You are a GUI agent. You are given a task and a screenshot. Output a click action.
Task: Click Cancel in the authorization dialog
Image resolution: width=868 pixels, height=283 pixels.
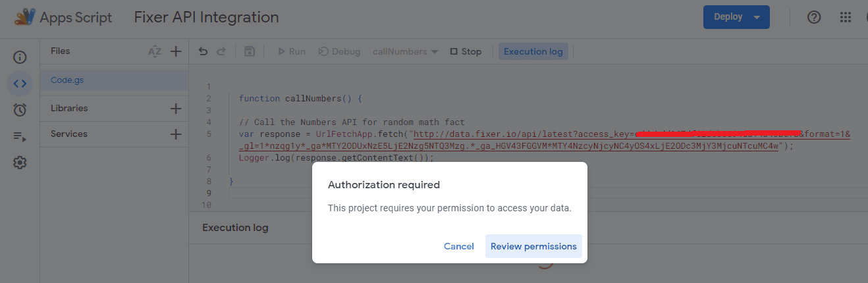pos(459,246)
